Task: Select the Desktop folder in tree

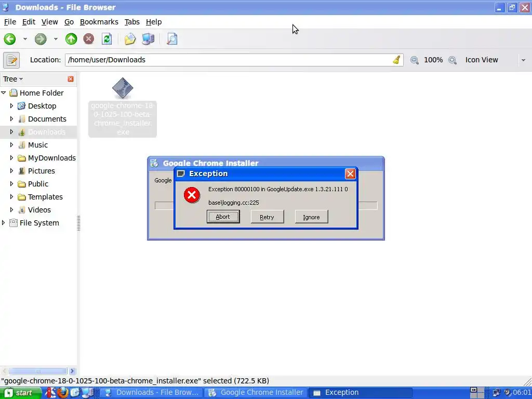Action: coord(42,106)
